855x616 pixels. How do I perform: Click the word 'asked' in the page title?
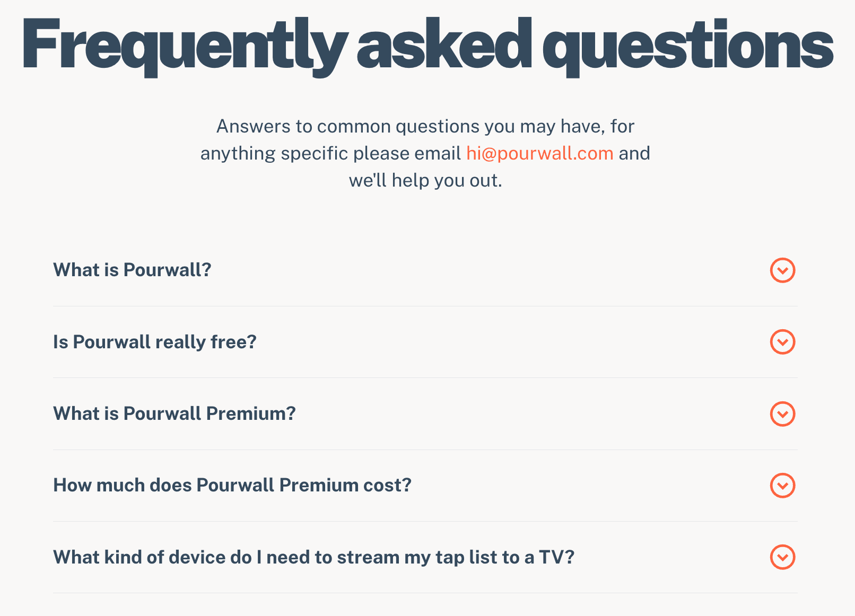pos(444,45)
